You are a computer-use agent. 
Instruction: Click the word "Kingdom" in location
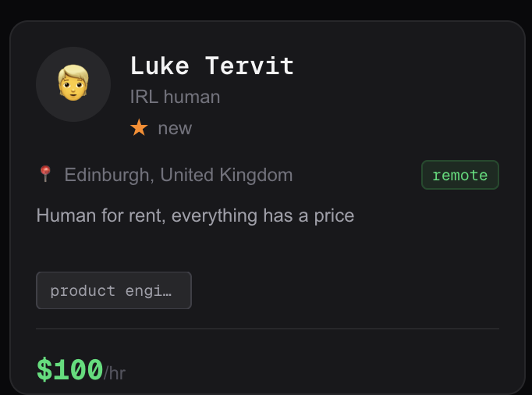tap(256, 175)
